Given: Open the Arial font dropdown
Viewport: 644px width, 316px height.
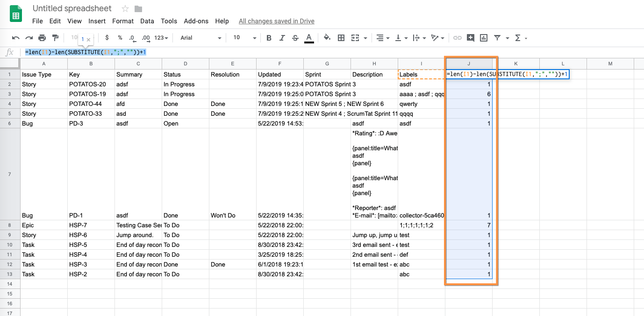Looking at the screenshot, I should 201,38.
